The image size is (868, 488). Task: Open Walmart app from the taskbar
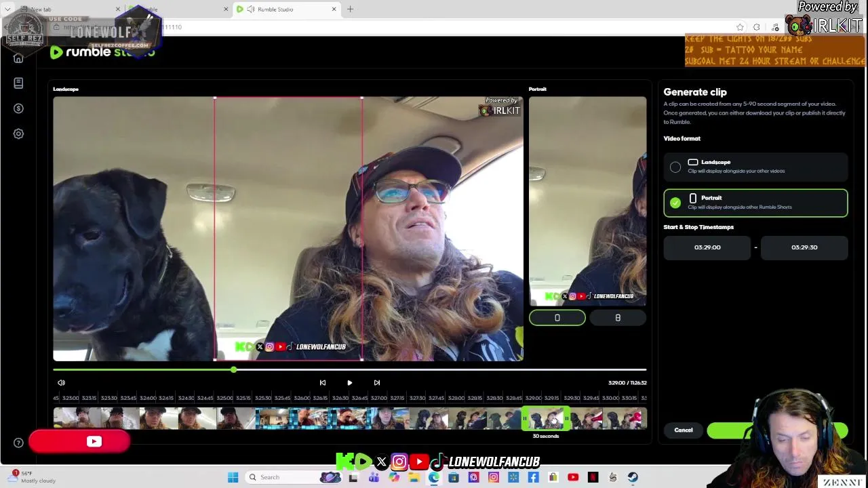point(513,477)
